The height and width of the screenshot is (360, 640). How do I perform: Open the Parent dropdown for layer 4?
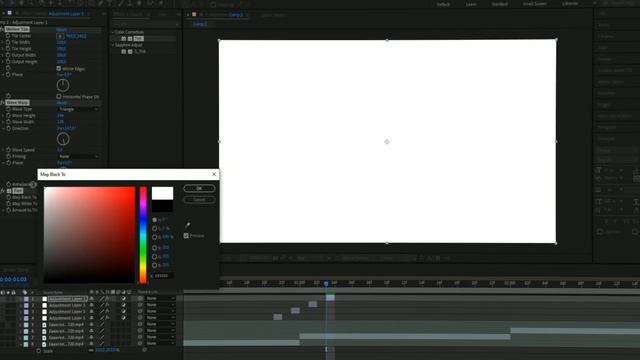[160, 318]
